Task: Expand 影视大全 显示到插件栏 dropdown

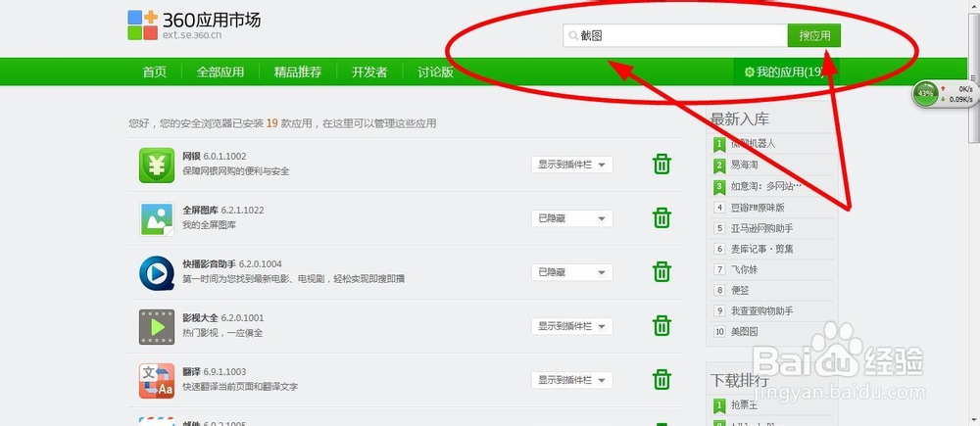Action: tap(572, 326)
